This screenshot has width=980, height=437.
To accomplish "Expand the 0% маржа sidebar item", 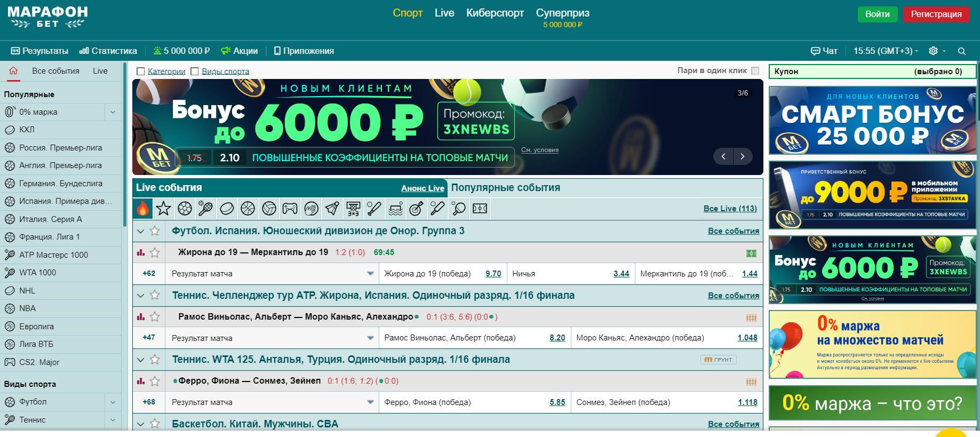I will [x=113, y=112].
